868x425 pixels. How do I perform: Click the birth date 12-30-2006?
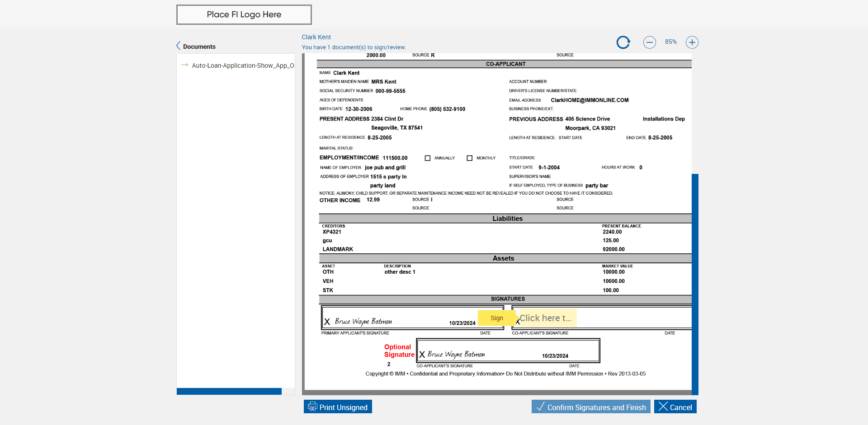coord(359,109)
